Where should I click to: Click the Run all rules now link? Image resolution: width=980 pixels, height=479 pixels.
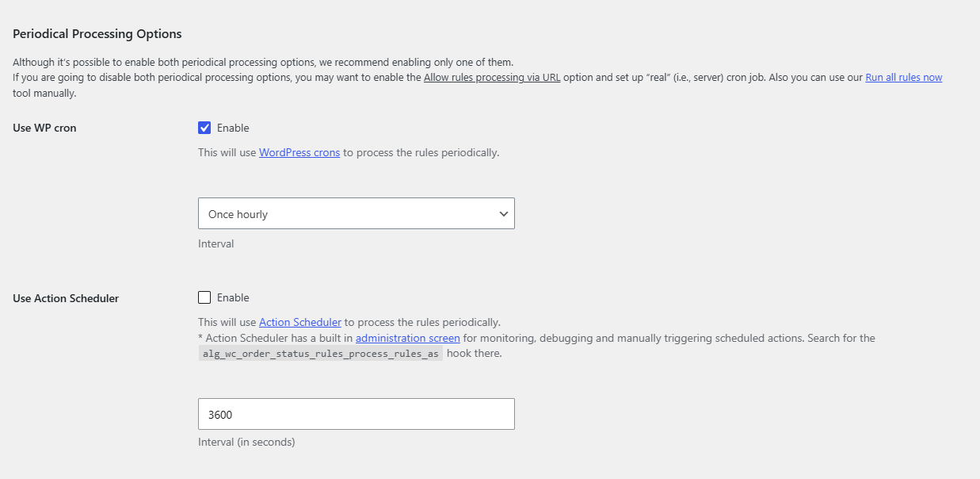[904, 78]
